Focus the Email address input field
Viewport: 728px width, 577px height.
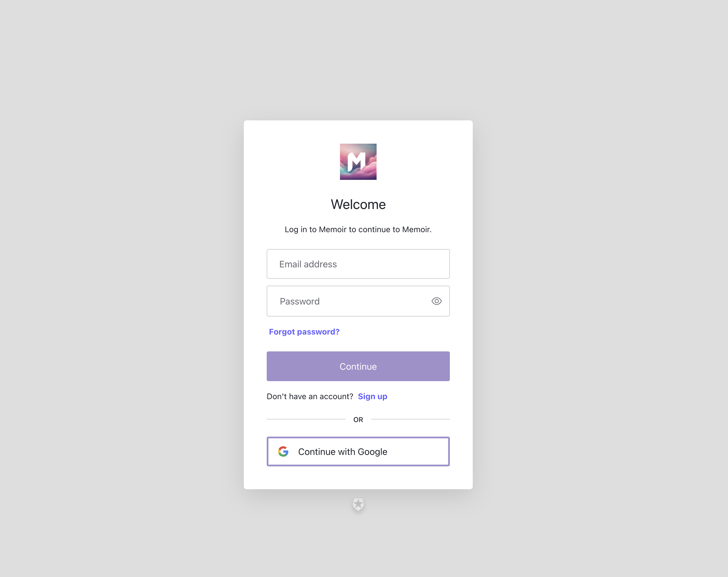tap(358, 264)
